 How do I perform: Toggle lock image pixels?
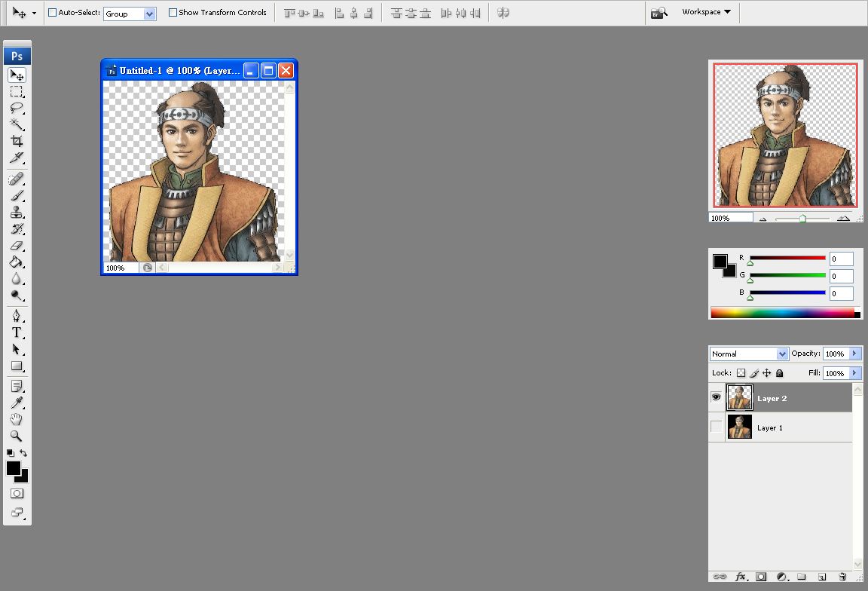pos(754,373)
